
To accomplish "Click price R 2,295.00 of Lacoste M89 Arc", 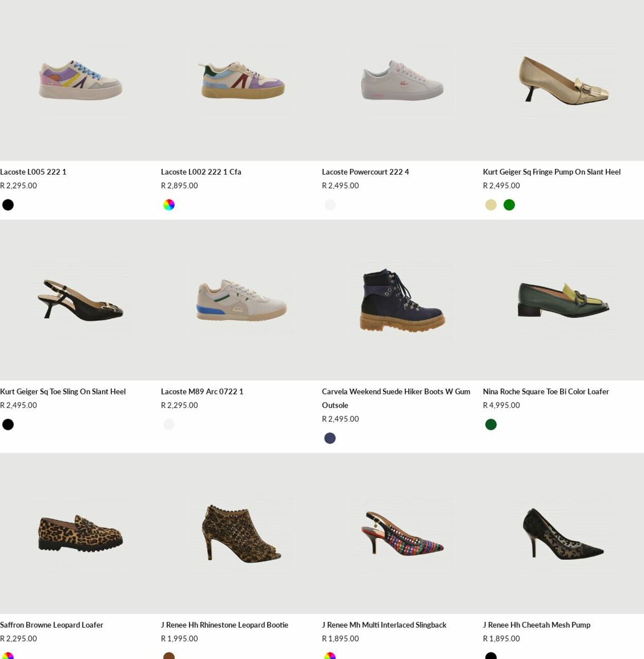I will coord(179,406).
